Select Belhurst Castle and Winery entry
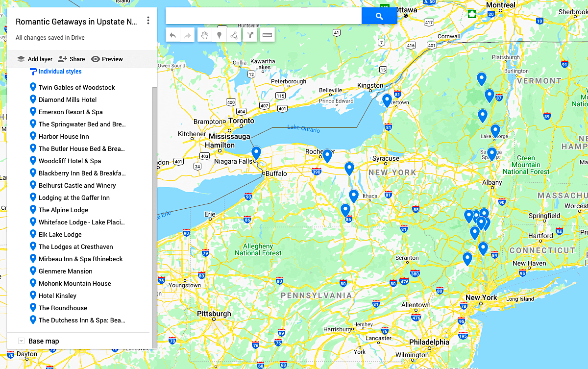 (77, 185)
